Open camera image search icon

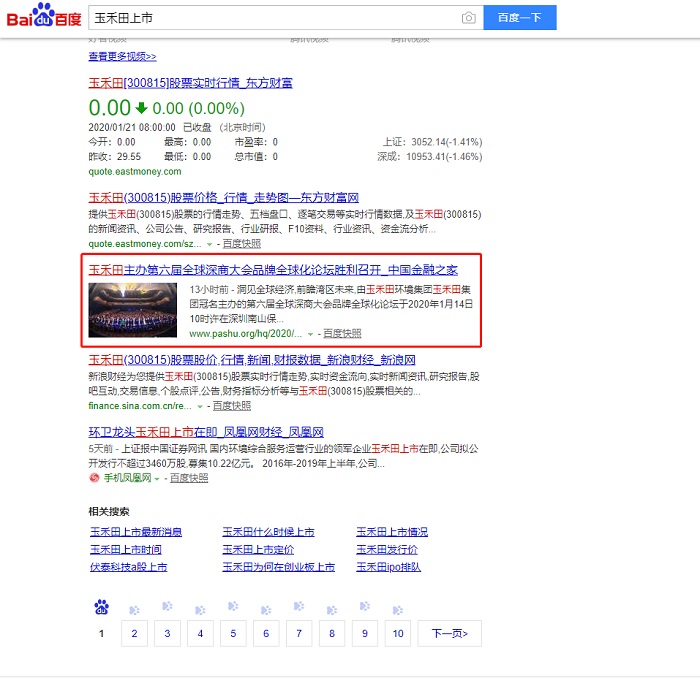(468, 18)
